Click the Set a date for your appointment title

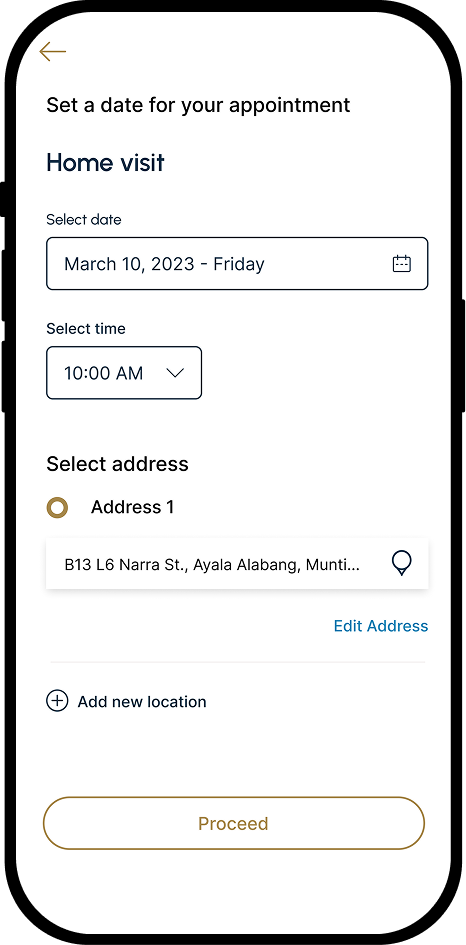pyautogui.click(x=198, y=105)
